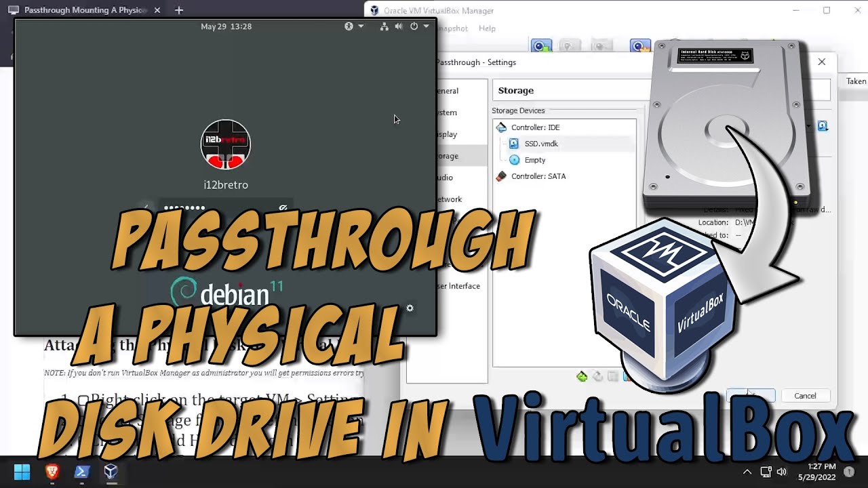Open the General category in the settings sidebar

(x=448, y=91)
